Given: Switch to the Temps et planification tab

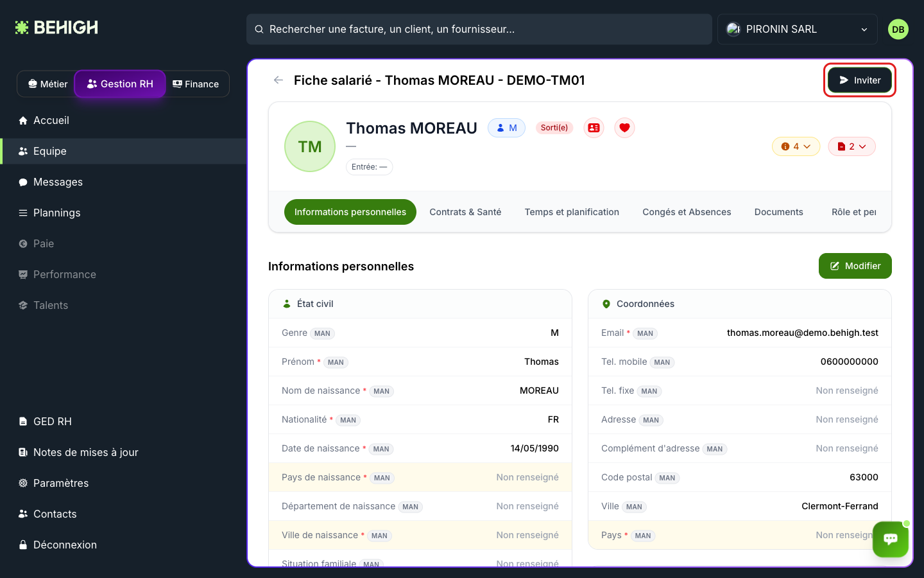Looking at the screenshot, I should pyautogui.click(x=572, y=212).
